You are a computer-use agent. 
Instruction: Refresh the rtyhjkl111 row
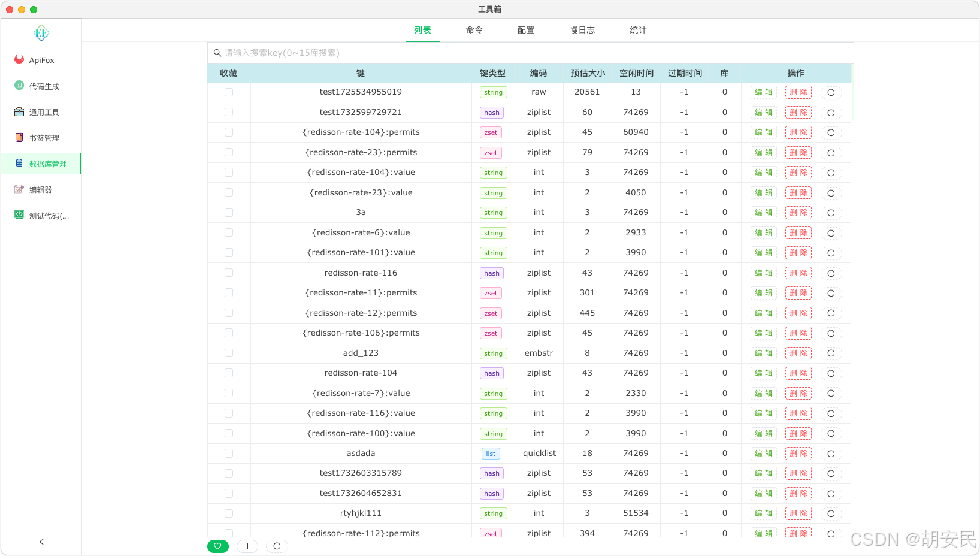click(831, 513)
